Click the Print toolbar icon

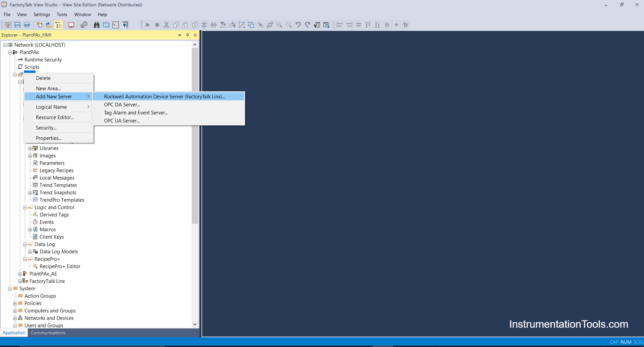[x=27, y=25]
